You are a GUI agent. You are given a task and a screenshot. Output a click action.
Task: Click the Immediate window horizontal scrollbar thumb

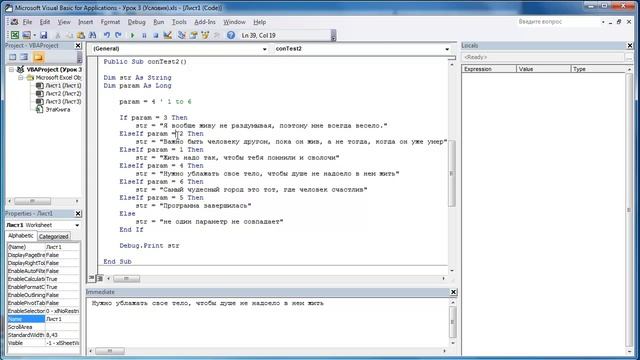[110, 351]
